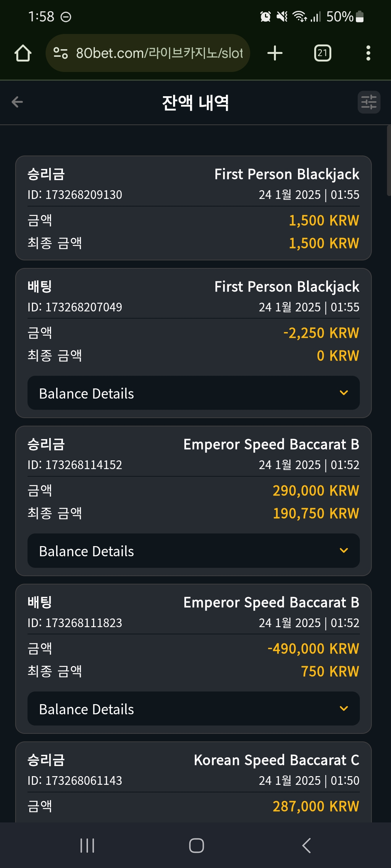The height and width of the screenshot is (868, 391).
Task: Tap the Android back navigation chevron
Action: point(306,846)
